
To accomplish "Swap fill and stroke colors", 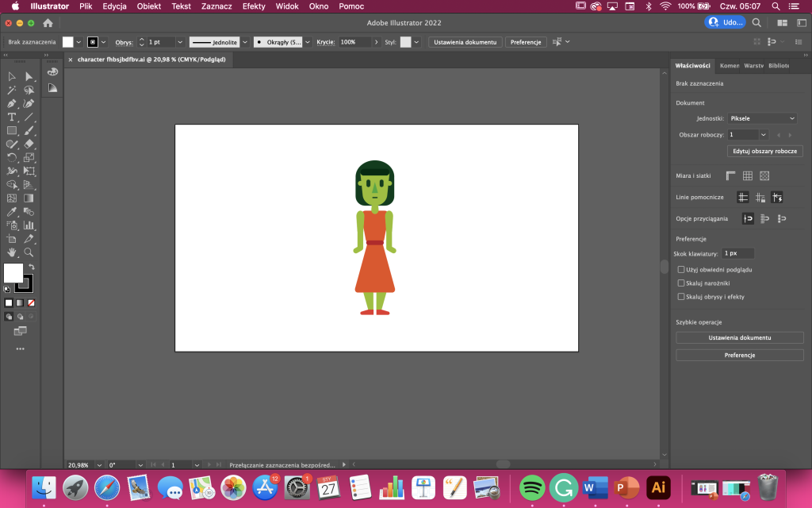I will tap(32, 267).
